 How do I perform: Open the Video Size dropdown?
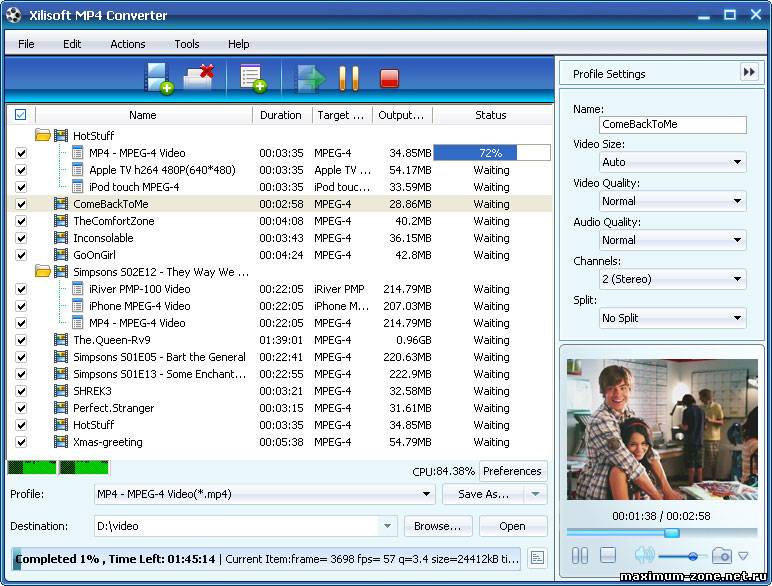point(673,162)
